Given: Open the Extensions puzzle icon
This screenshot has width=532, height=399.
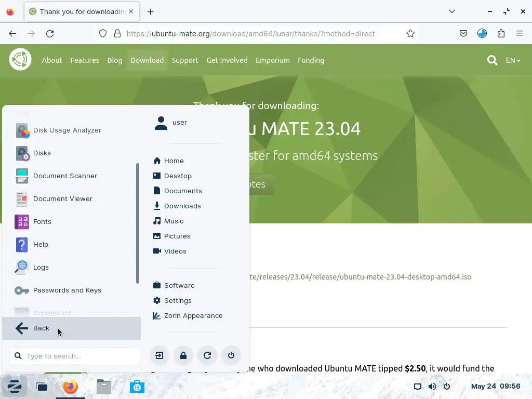Looking at the screenshot, I should click(x=501, y=34).
